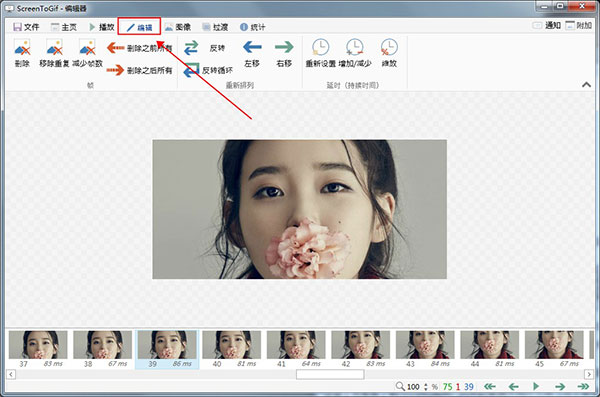Click the timeline scroll left arrow

coord(11,374)
